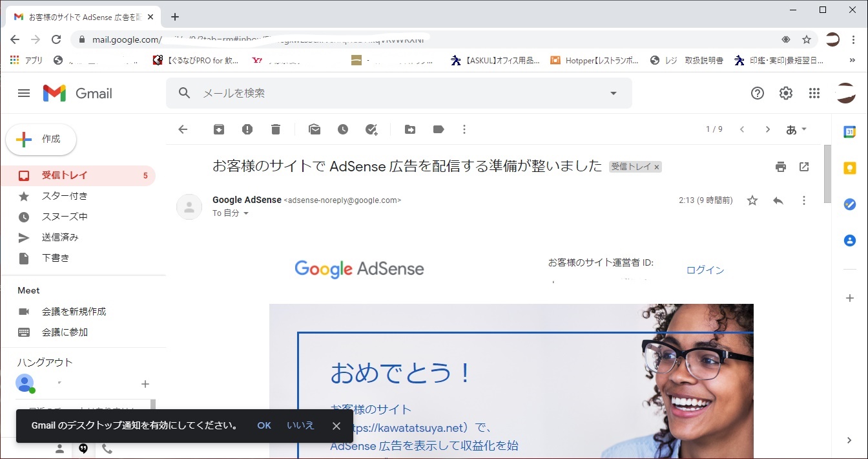Expand the To 自分 recipient details
Viewport: 868px width, 459px height.
click(246, 213)
